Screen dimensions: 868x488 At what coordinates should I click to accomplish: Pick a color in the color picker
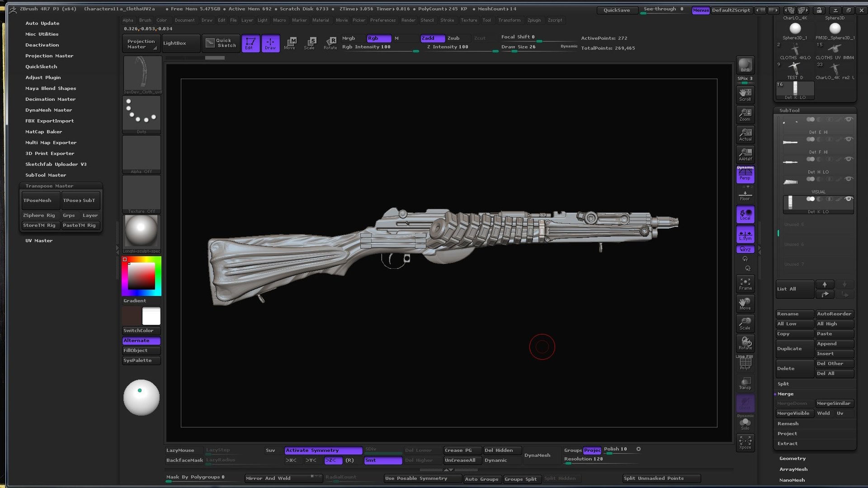point(142,276)
